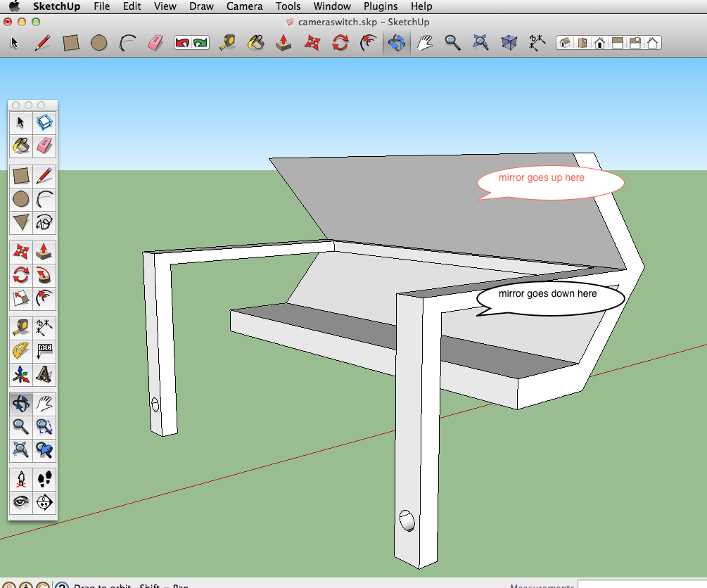Choose the Zoom Window tool
This screenshot has height=588, width=707.
[45, 426]
